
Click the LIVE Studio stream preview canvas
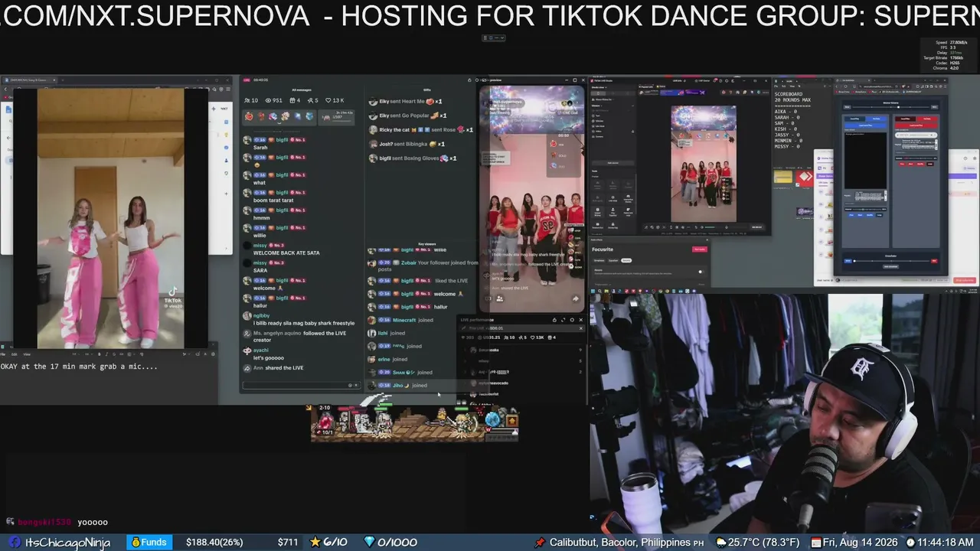(x=704, y=164)
